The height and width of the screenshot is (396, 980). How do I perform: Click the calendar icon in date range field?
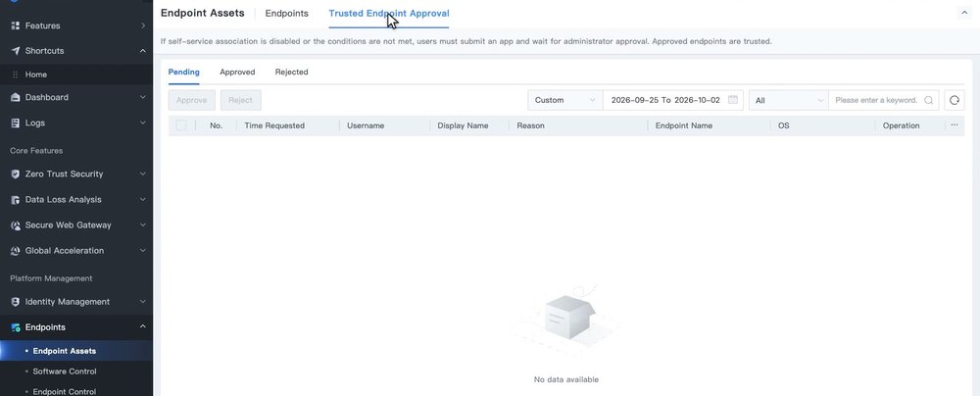(x=732, y=100)
